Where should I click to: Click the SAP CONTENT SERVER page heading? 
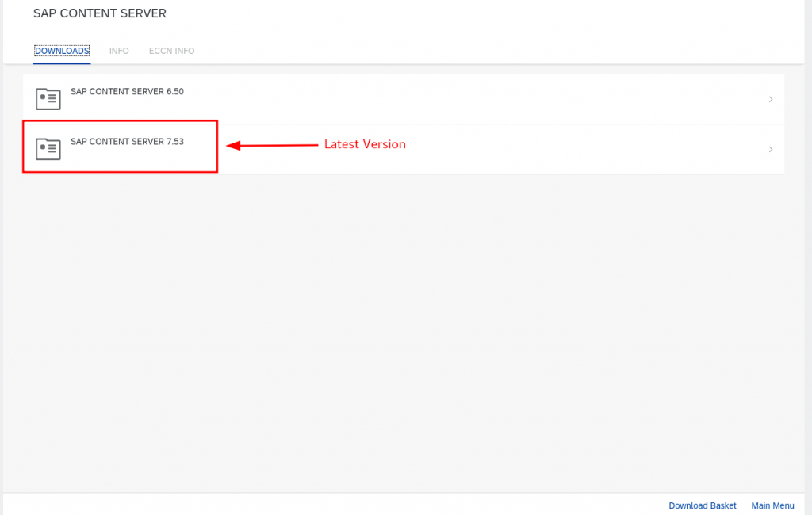100,13
